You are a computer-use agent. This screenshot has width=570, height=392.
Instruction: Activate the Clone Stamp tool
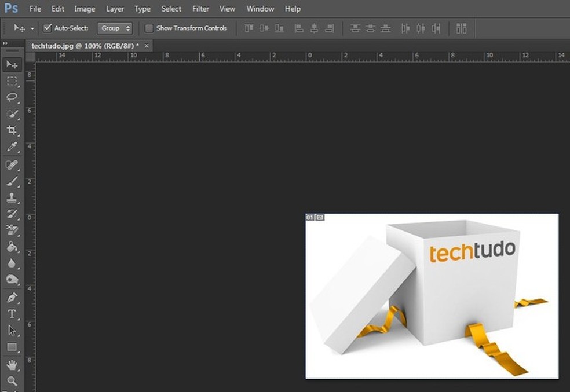(12, 198)
